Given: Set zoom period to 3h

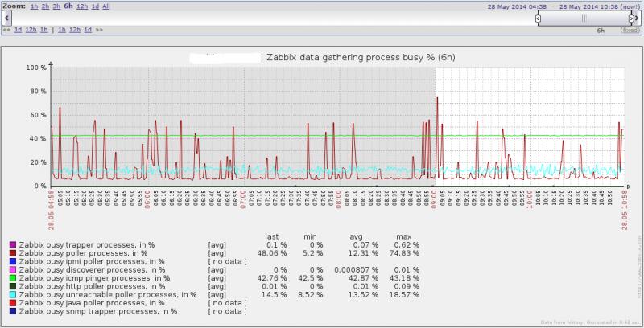Looking at the screenshot, I should click(56, 6).
